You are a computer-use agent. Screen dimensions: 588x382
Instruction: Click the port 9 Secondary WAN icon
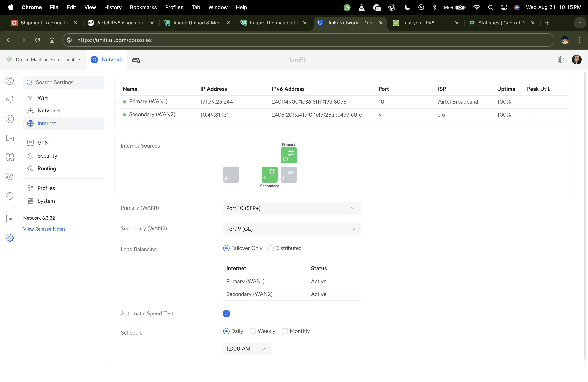269,174
